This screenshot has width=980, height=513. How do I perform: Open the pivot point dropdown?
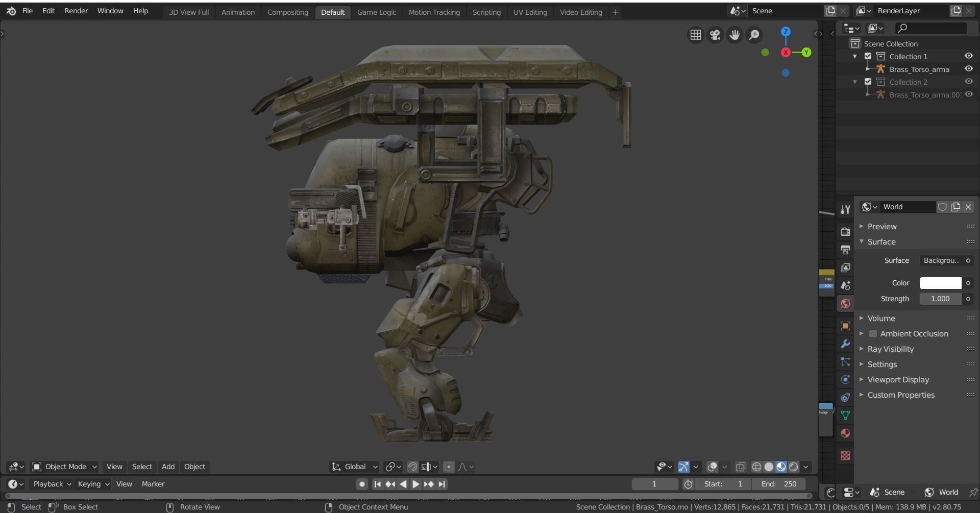(x=393, y=467)
